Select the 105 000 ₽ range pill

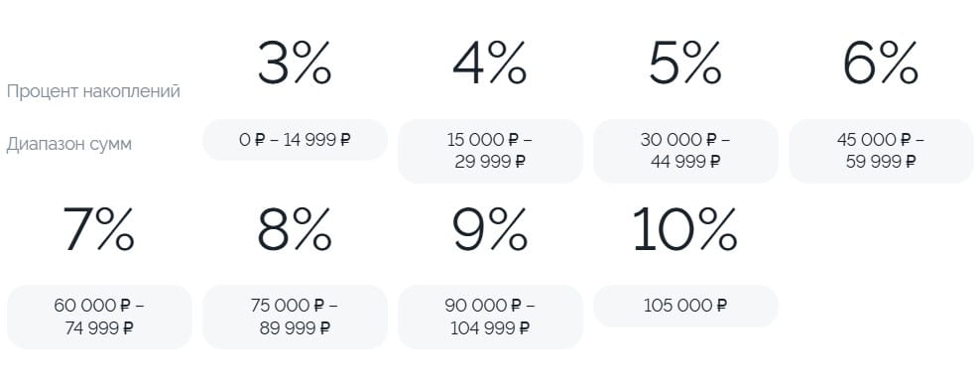(685, 306)
